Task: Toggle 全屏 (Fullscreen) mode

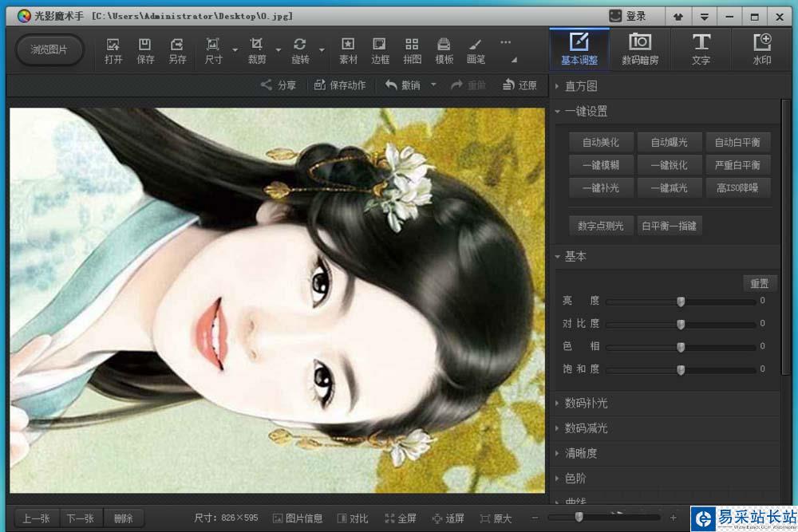Action: pyautogui.click(x=401, y=518)
